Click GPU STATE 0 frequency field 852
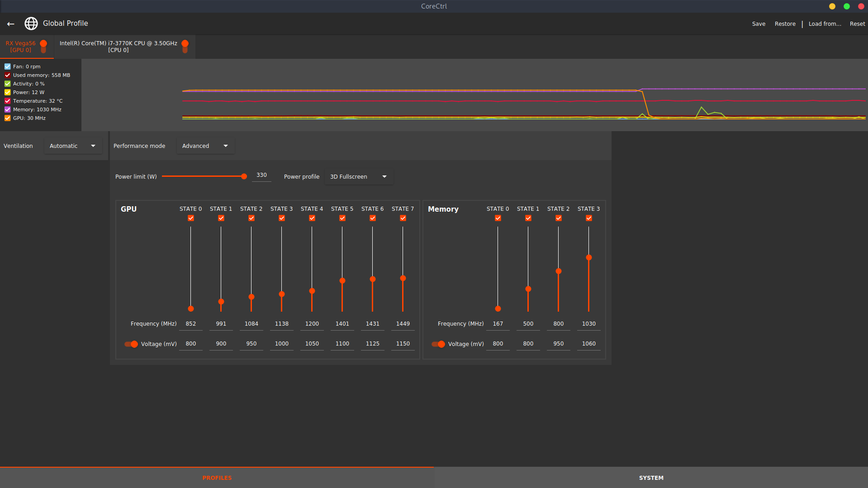The width and height of the screenshot is (868, 488). pyautogui.click(x=191, y=324)
